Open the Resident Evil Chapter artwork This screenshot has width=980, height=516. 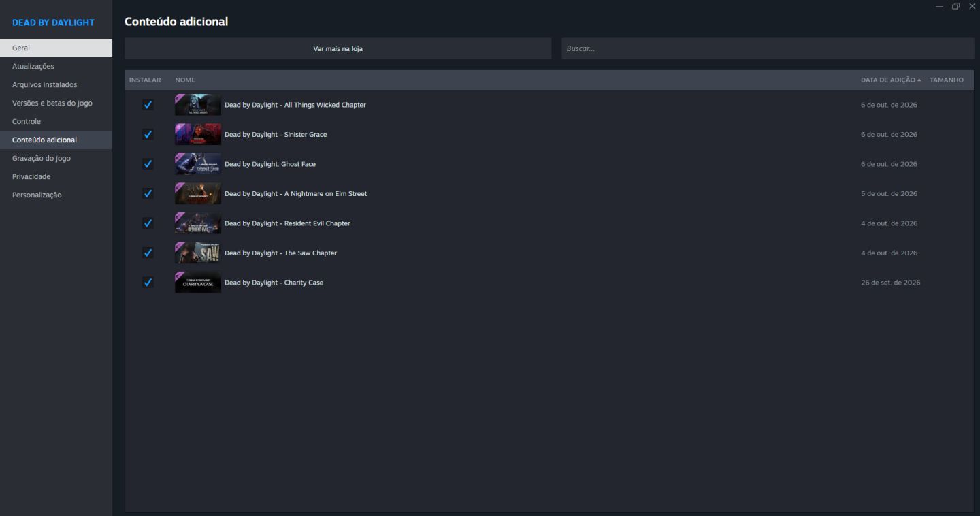pyautogui.click(x=198, y=223)
